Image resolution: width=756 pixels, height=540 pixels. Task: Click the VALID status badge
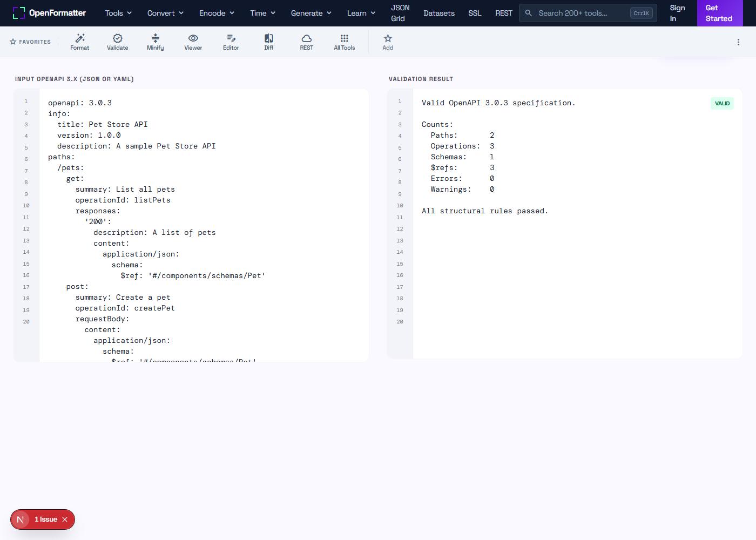click(722, 103)
